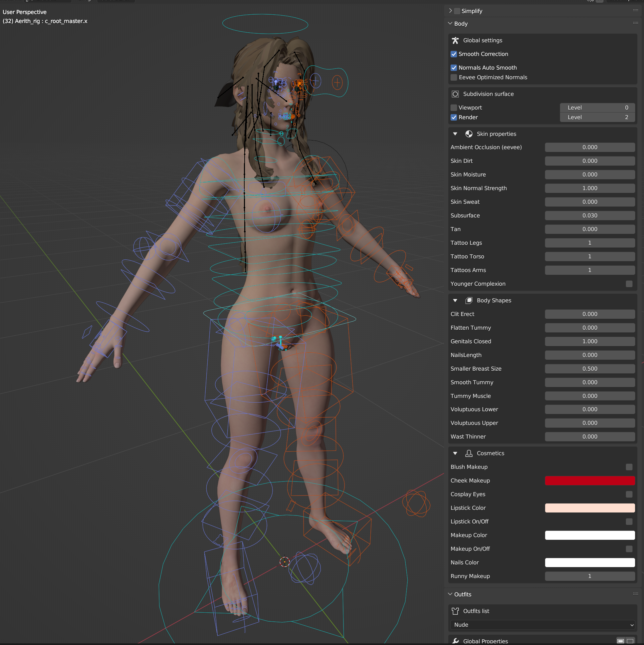Screen dimensions: 644x645
Task: Open the Cheek Makeup red color swatch
Action: [x=590, y=481]
